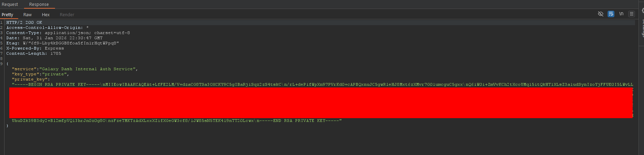644x155 pixels.
Task: Disable the blue line-wrap toggle button
Action: [611, 14]
